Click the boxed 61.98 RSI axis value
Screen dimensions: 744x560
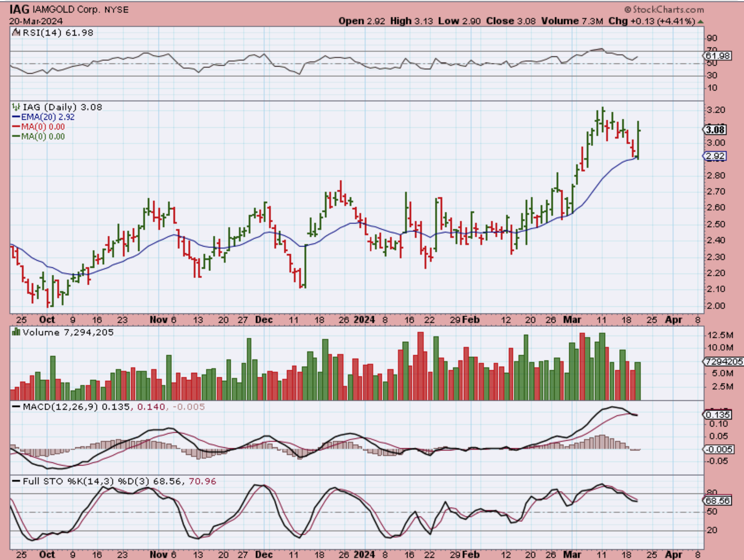[718, 56]
